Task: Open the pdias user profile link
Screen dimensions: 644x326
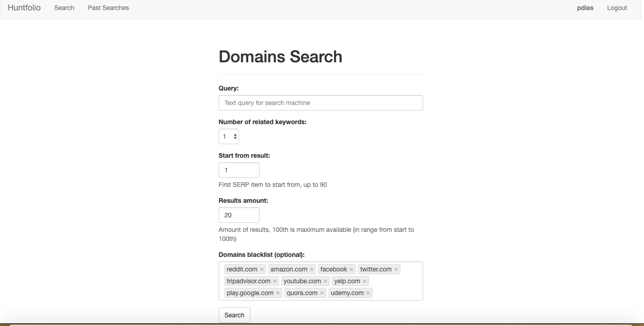Action: pyautogui.click(x=585, y=8)
